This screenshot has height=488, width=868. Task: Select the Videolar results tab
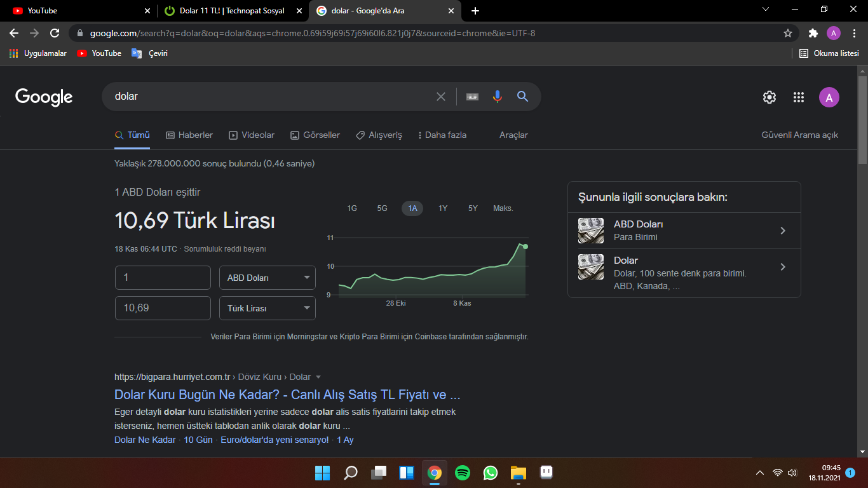pyautogui.click(x=252, y=135)
